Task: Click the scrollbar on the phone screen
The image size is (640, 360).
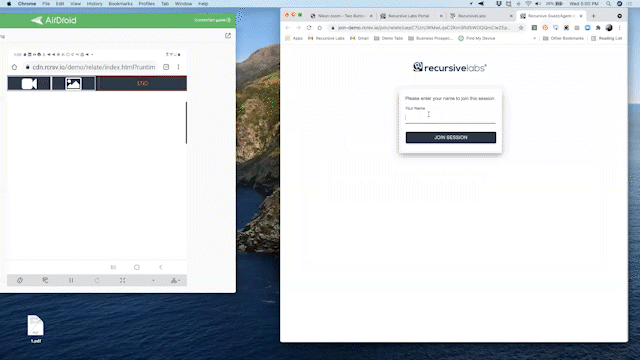Action: 186,122
